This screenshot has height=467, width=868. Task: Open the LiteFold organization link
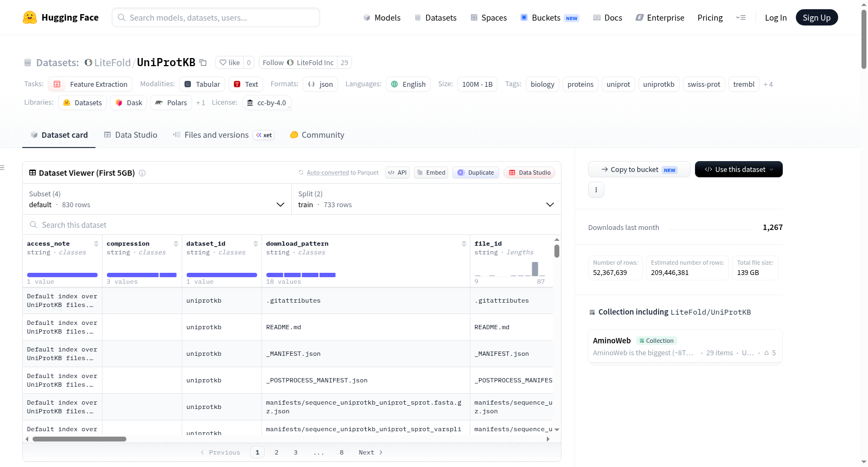pos(112,62)
